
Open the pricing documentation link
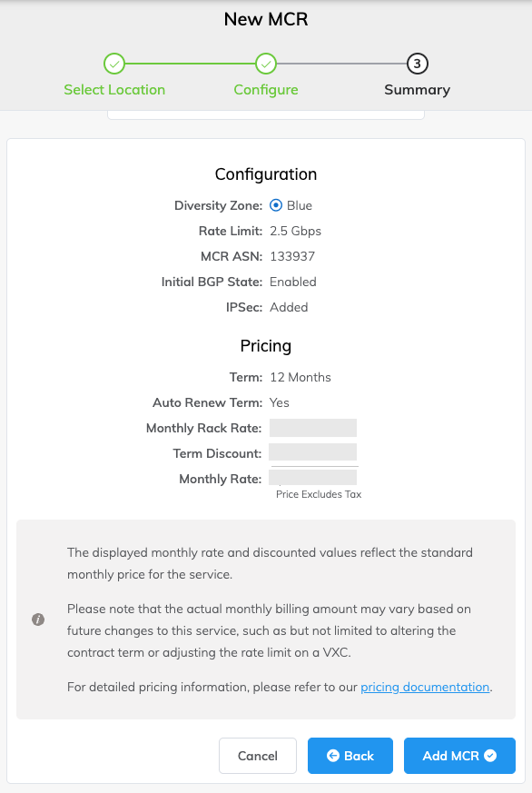point(425,687)
